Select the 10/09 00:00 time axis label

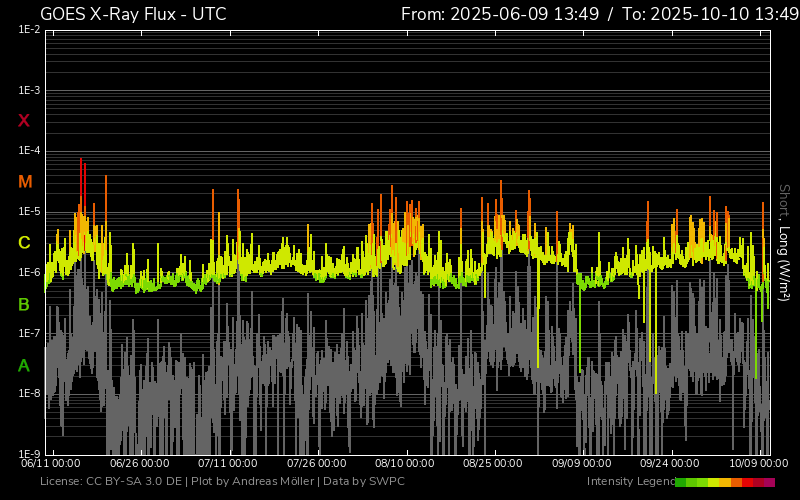point(758,464)
